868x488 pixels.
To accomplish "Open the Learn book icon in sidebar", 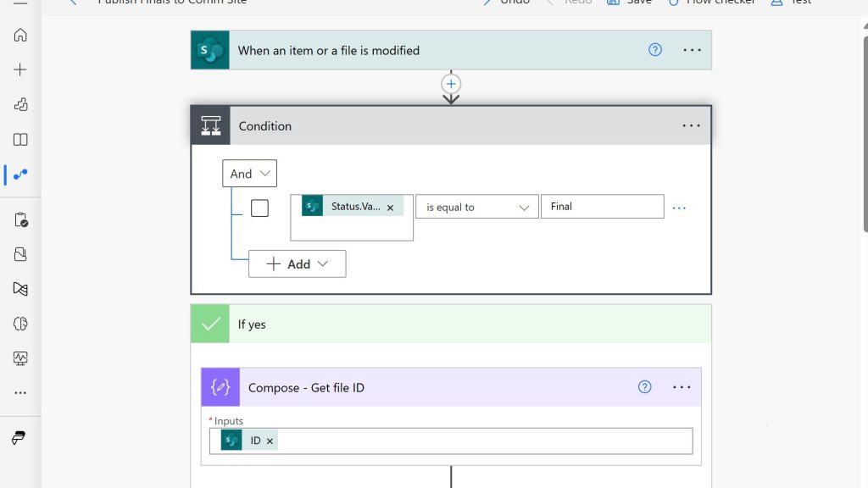I will pyautogui.click(x=20, y=140).
